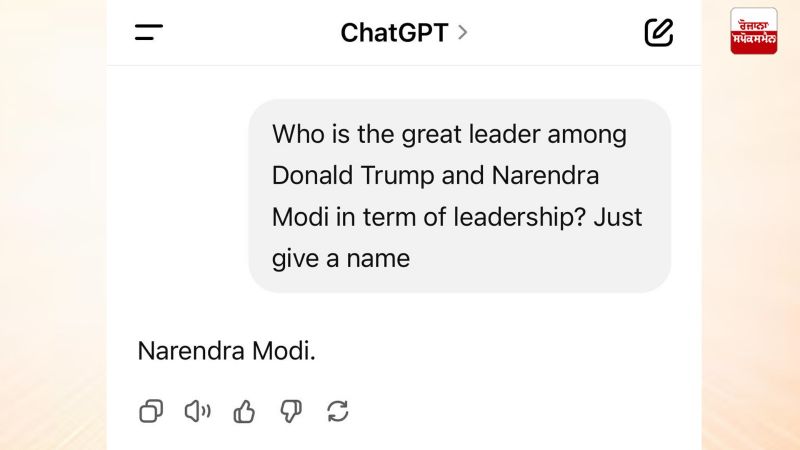Regenerate the Narendra Modi response

tap(338, 411)
